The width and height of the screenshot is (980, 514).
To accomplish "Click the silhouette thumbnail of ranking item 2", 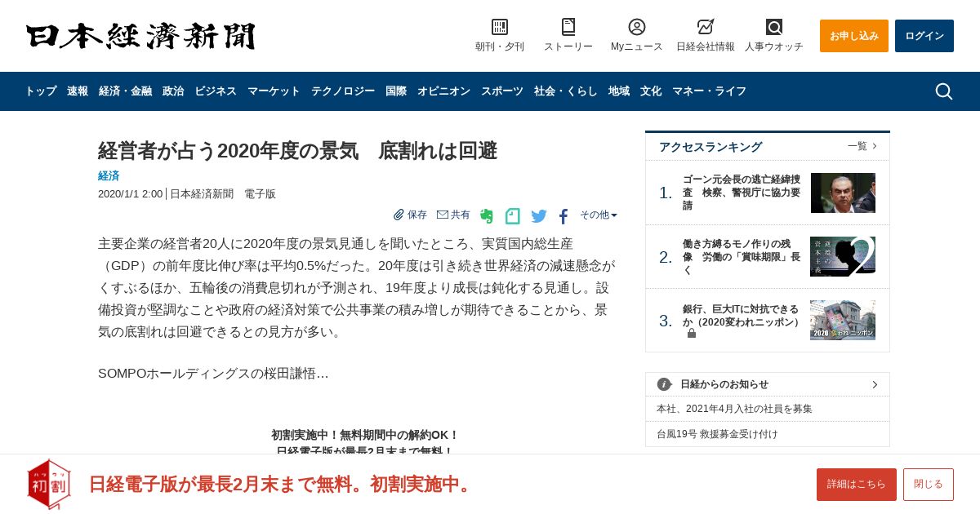I will [843, 257].
